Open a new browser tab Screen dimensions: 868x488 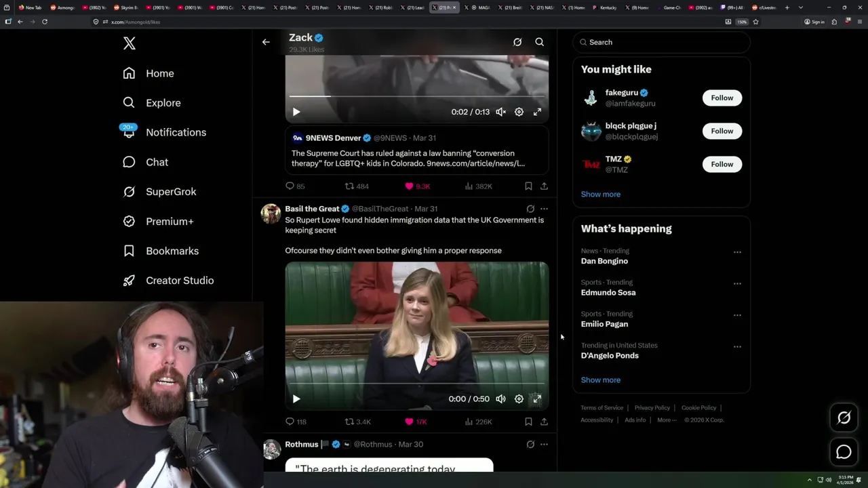coord(787,7)
